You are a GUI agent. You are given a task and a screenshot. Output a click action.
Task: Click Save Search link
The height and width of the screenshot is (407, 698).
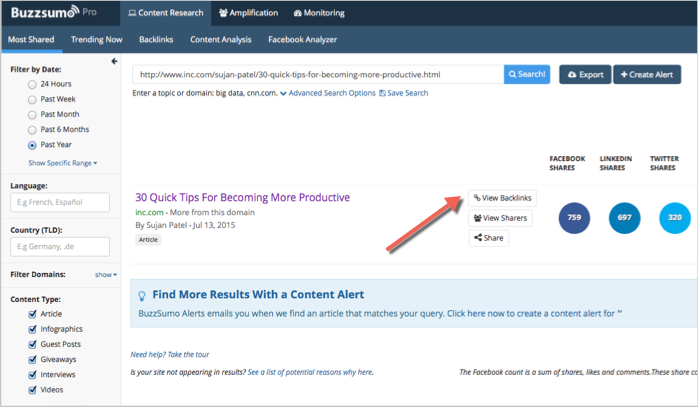(403, 93)
